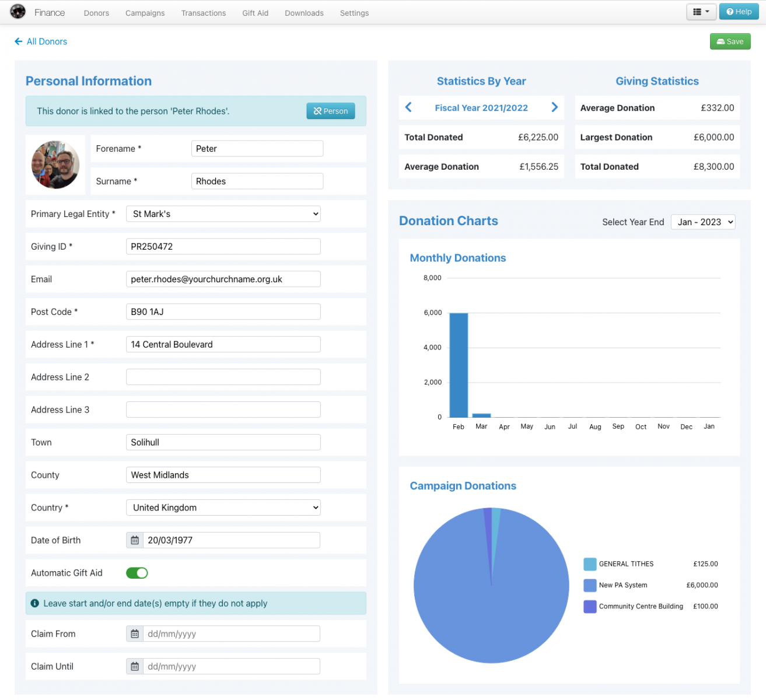The height and width of the screenshot is (700, 766).
Task: Click the £125.00 GENERAL TITHES legend amount
Action: point(705,564)
